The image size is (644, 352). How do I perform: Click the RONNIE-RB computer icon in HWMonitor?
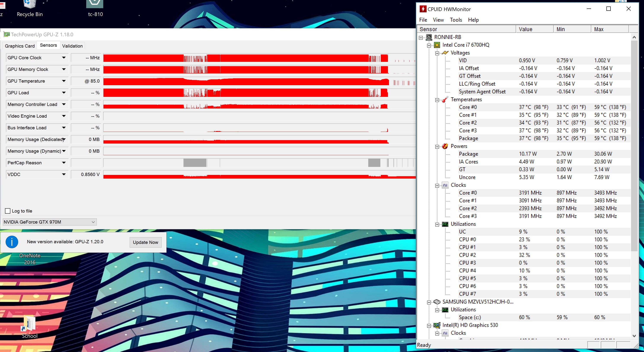(x=429, y=37)
